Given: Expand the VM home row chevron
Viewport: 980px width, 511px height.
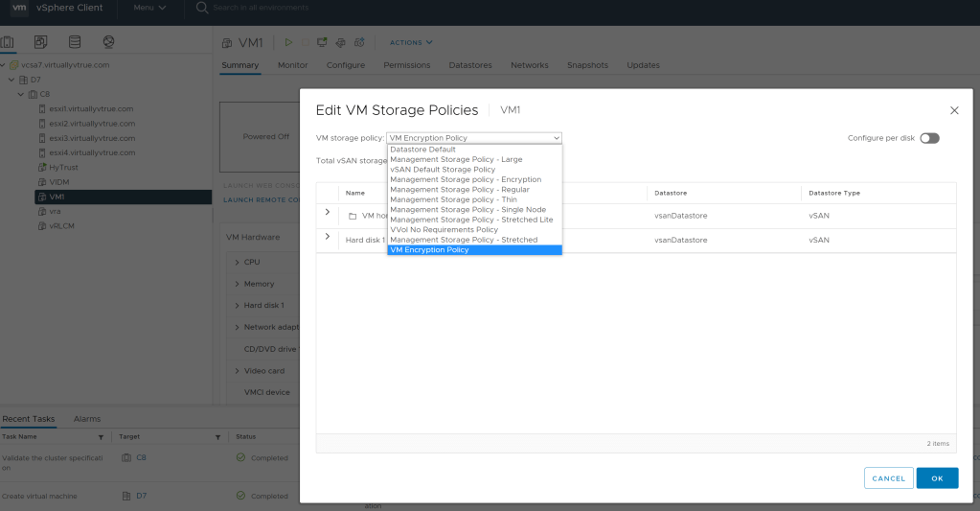Looking at the screenshot, I should click(x=328, y=213).
